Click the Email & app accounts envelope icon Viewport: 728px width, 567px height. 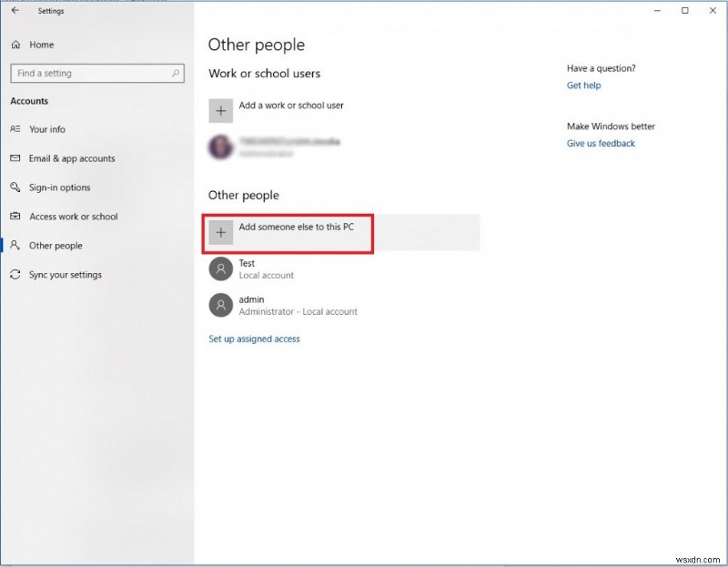point(15,158)
